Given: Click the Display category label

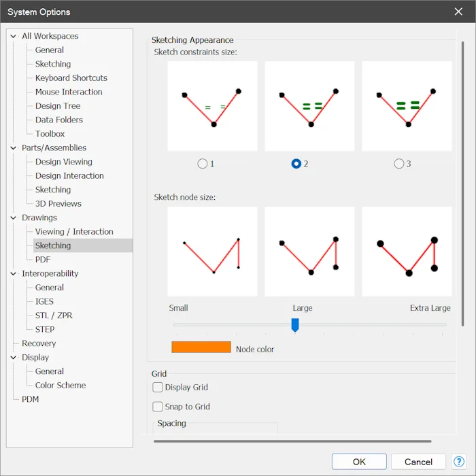Looking at the screenshot, I should coord(35,357).
